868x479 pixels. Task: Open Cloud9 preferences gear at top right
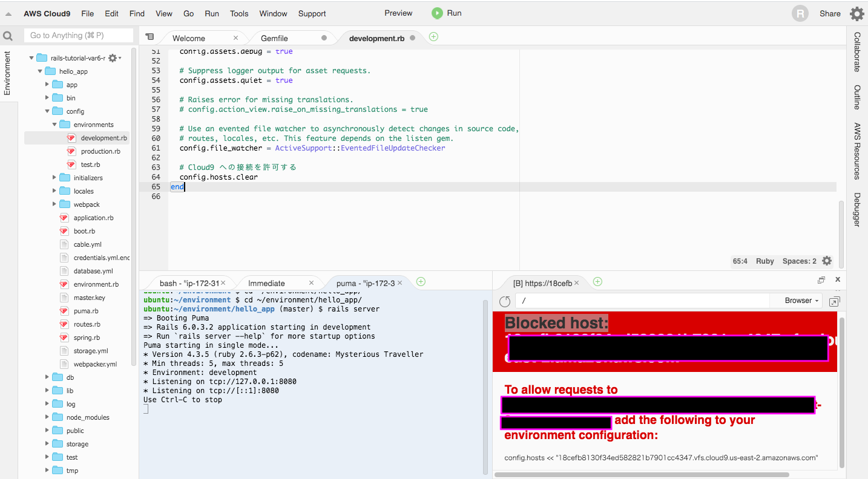[x=857, y=14]
